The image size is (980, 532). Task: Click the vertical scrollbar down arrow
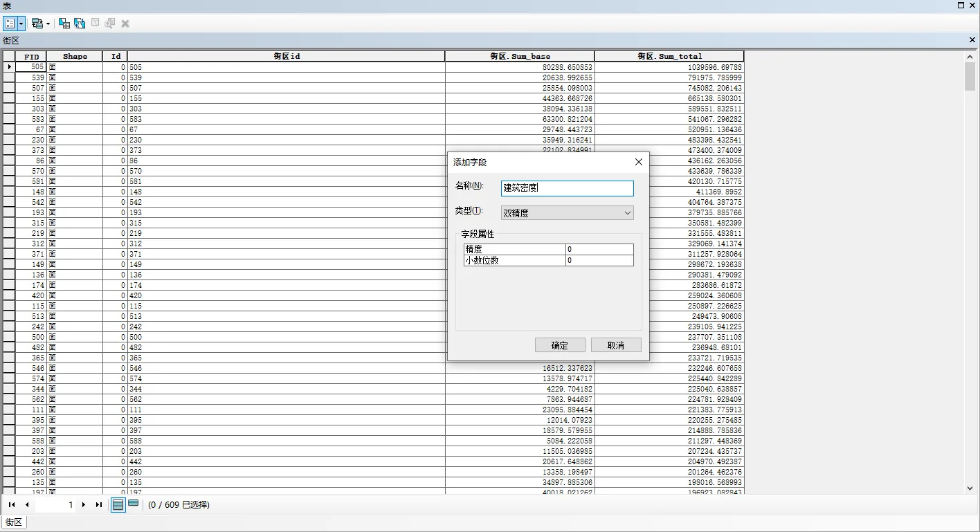(x=970, y=488)
